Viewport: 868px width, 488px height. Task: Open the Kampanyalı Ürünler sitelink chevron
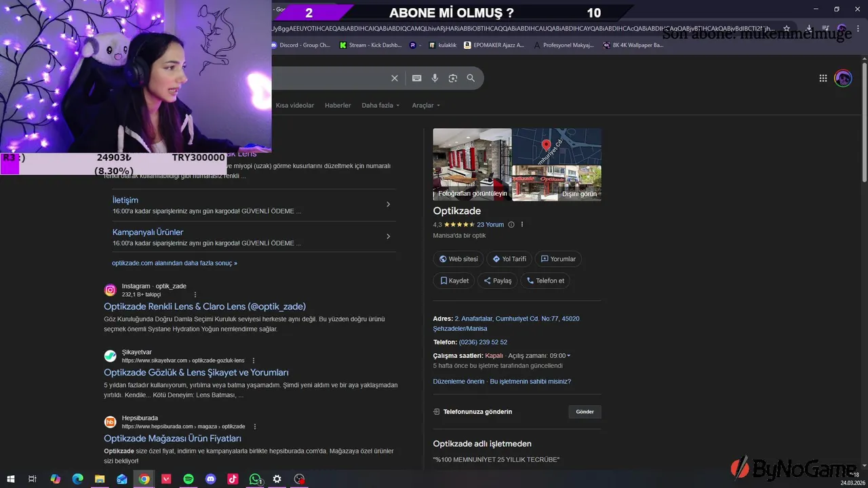388,237
